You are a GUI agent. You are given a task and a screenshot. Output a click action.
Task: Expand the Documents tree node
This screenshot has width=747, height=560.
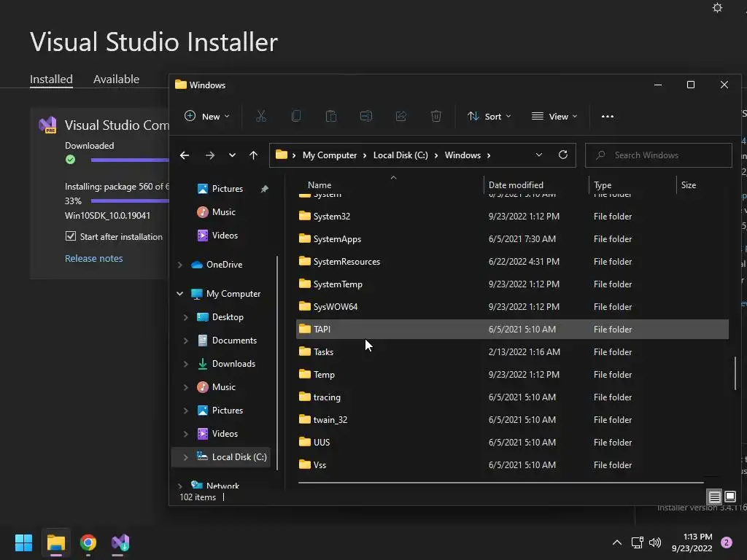coord(186,341)
